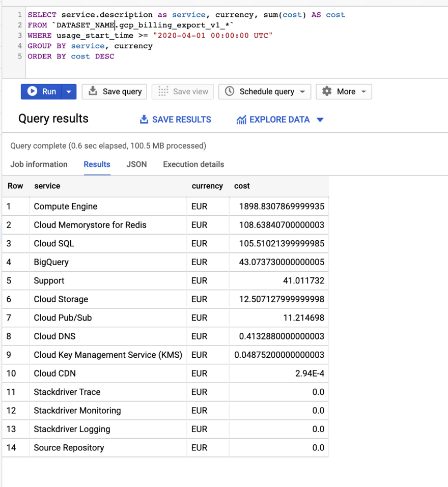
Task: Click the Run play icon
Action: [x=32, y=91]
